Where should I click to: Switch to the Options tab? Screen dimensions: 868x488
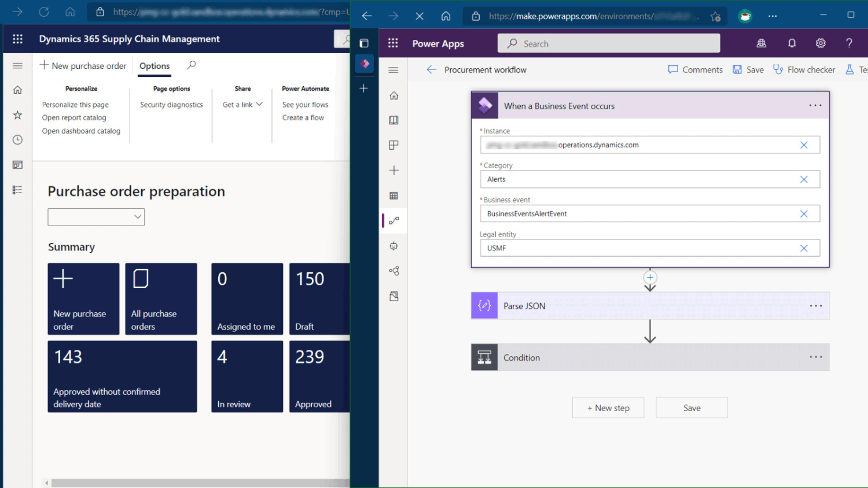coord(155,66)
